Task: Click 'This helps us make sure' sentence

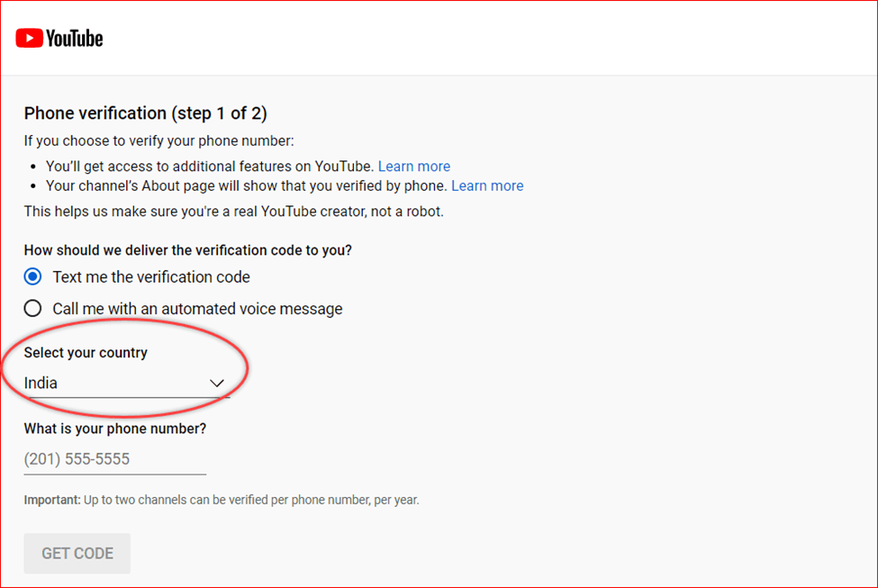Action: 233,212
